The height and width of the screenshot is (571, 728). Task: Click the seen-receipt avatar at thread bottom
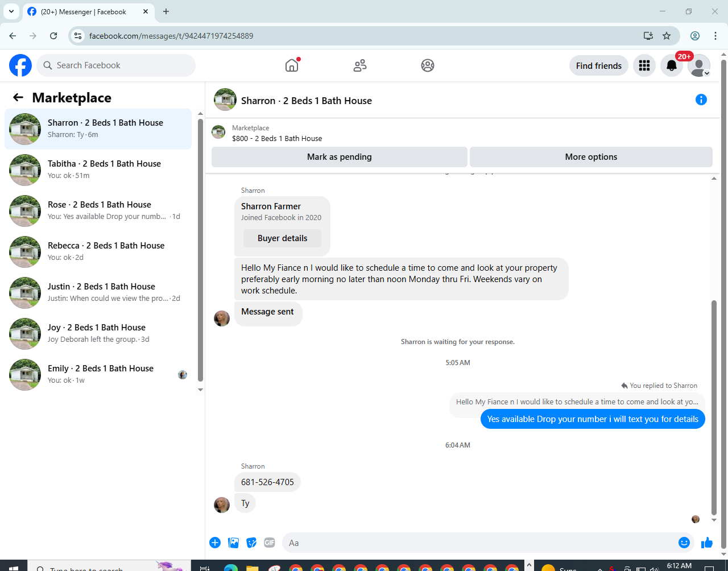click(696, 519)
